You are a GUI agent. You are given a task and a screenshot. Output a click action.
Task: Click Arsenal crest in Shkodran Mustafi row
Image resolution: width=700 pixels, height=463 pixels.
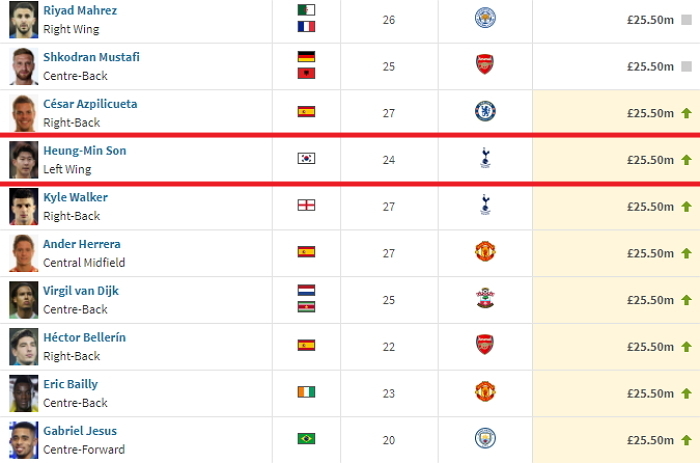point(485,65)
